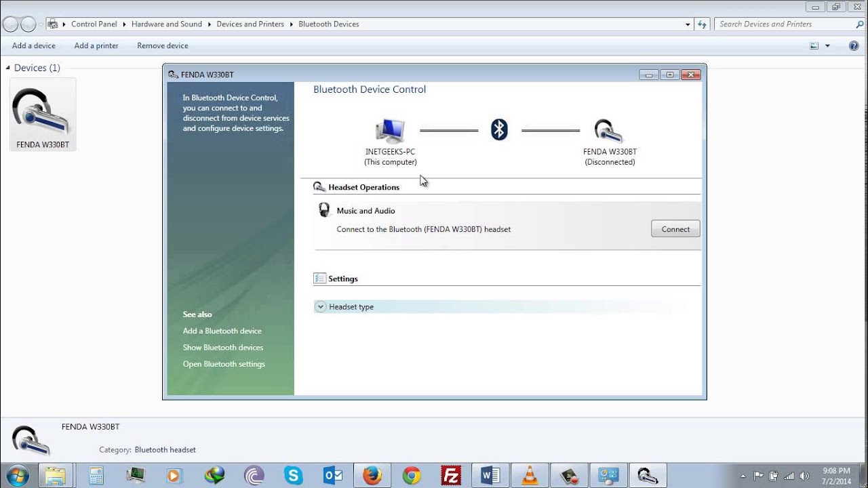
Task: Open the Open Bluetooth settings link
Action: point(224,364)
